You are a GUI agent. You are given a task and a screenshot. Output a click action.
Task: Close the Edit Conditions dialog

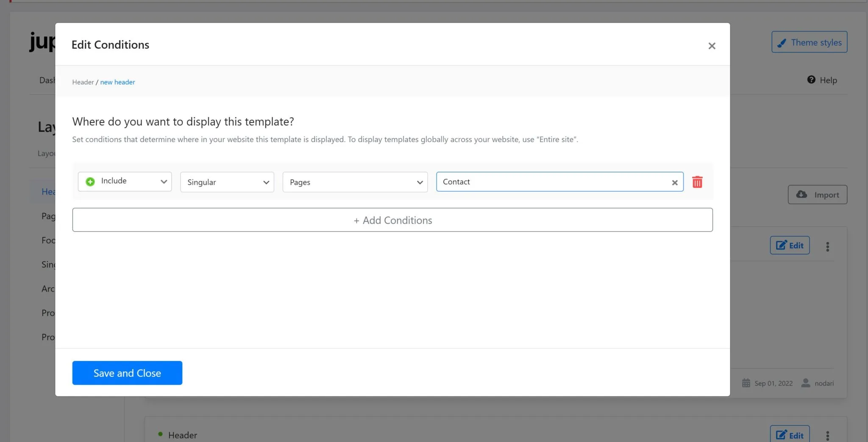(712, 46)
